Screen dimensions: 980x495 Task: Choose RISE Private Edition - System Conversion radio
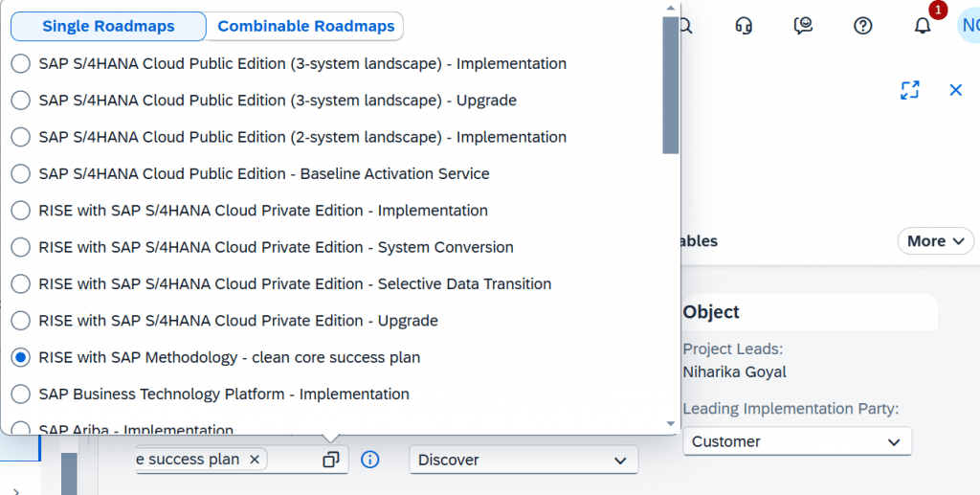tap(21, 247)
